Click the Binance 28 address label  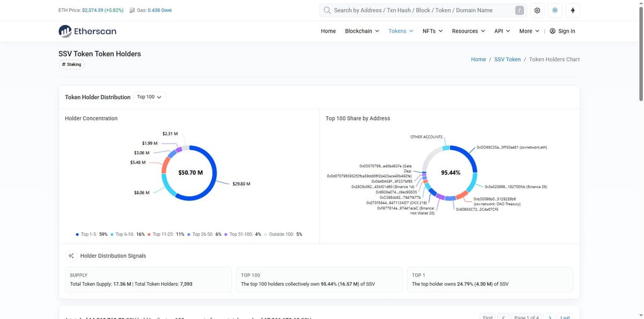coord(516,187)
